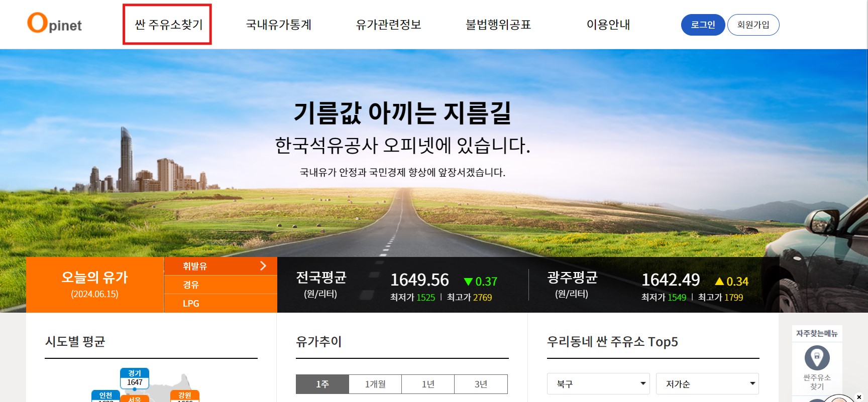The height and width of the screenshot is (402, 868).
Task: Select the 휘발유 fuel type
Action: pyautogui.click(x=220, y=266)
